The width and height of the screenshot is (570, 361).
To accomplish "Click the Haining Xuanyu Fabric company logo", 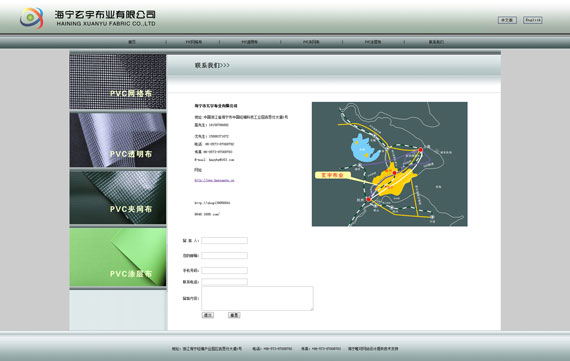I will [32, 18].
